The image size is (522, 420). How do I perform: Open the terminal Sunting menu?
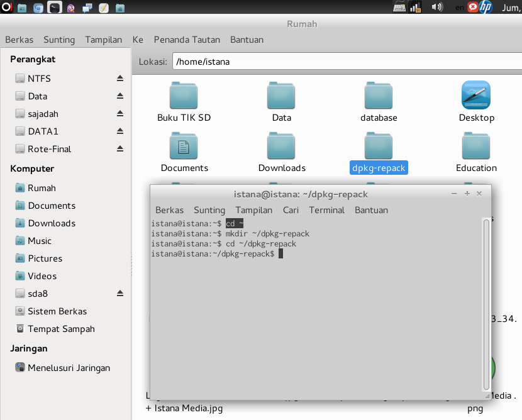[x=209, y=210]
